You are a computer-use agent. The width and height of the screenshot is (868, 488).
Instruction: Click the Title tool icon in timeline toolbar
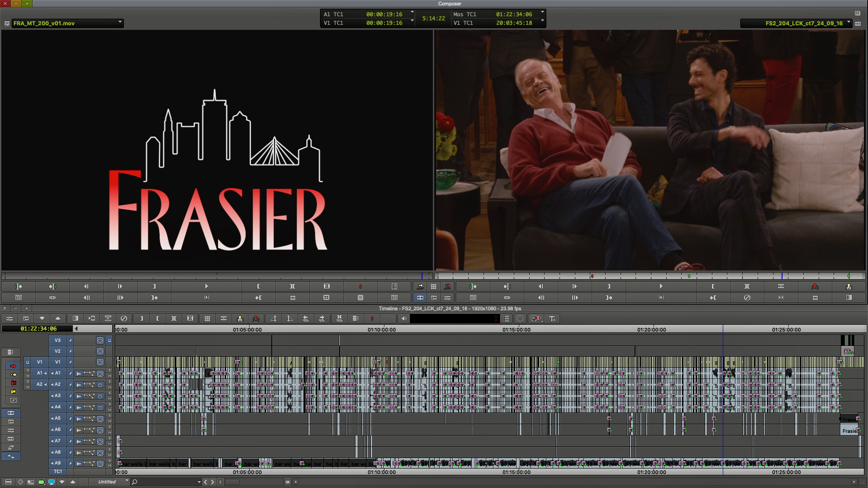pos(552,319)
